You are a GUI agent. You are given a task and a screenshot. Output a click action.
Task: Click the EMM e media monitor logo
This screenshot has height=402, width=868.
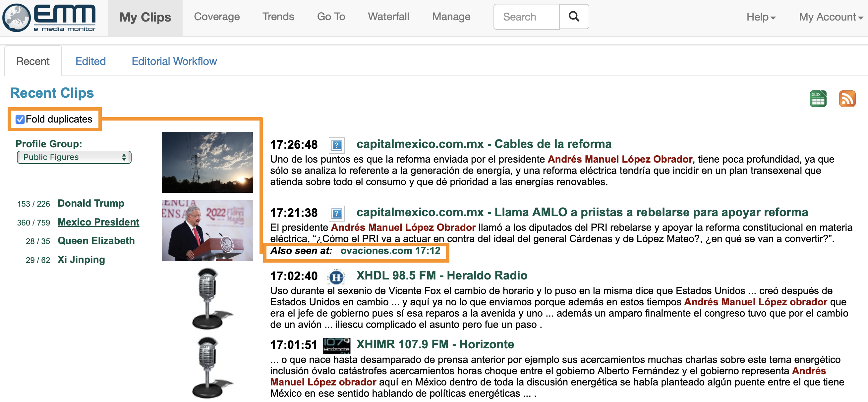(x=49, y=18)
